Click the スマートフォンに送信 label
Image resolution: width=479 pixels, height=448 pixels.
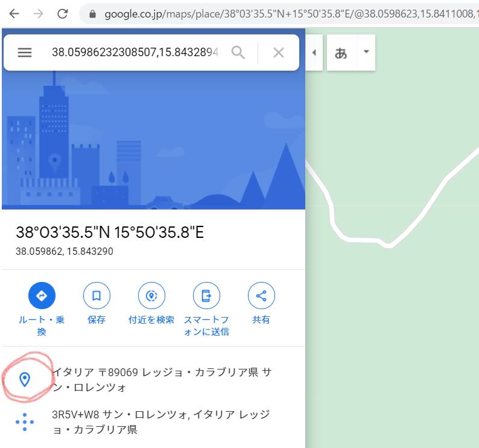[x=206, y=325]
